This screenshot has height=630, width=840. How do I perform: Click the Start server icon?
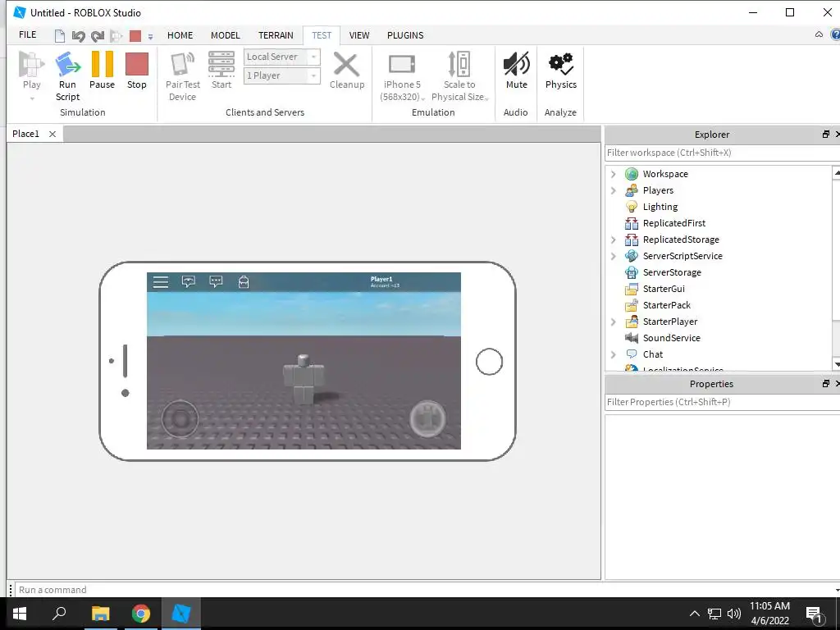coord(221,64)
